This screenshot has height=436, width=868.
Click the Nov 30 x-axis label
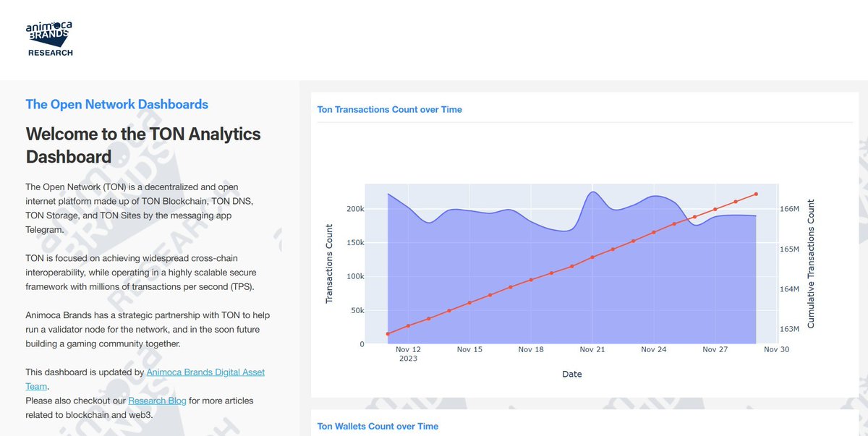(776, 349)
